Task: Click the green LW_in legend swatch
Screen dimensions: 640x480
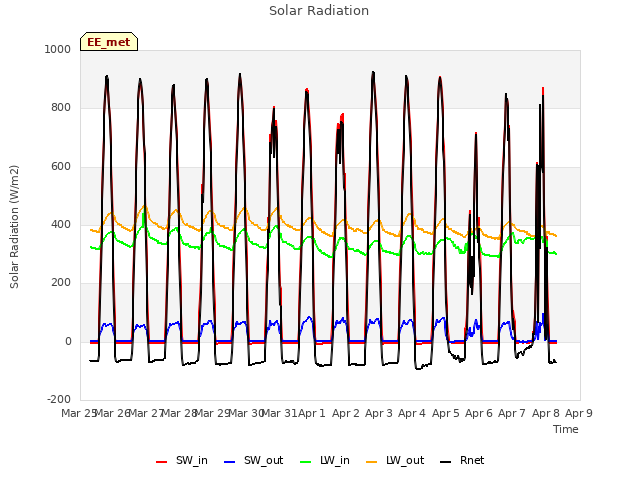Action: (306, 462)
